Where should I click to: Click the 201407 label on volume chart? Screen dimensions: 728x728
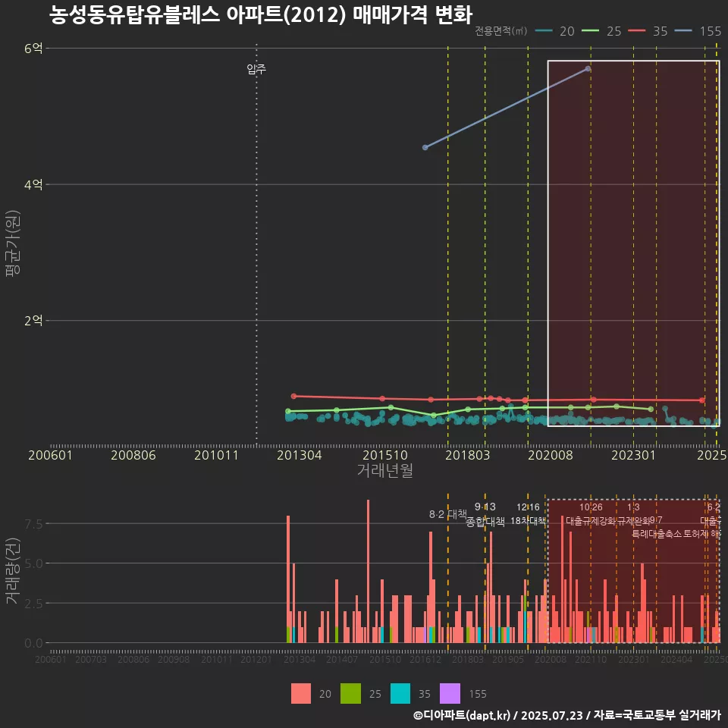point(342,659)
